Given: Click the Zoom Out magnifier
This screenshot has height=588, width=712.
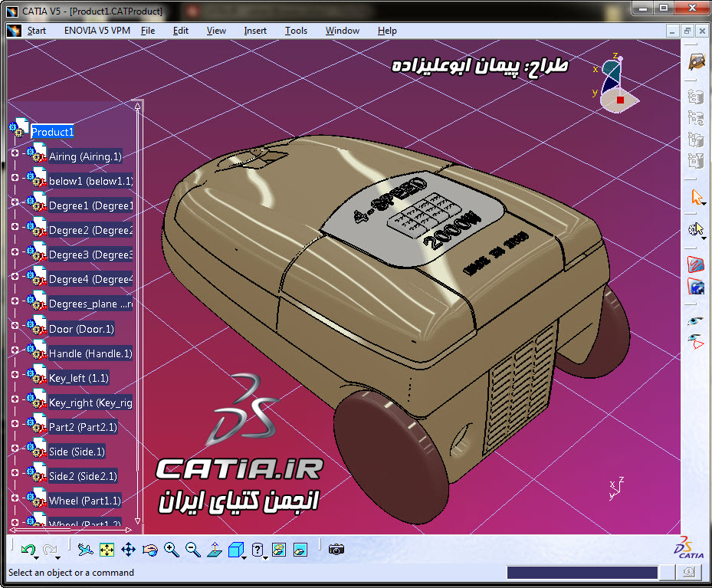Looking at the screenshot, I should pyautogui.click(x=192, y=550).
